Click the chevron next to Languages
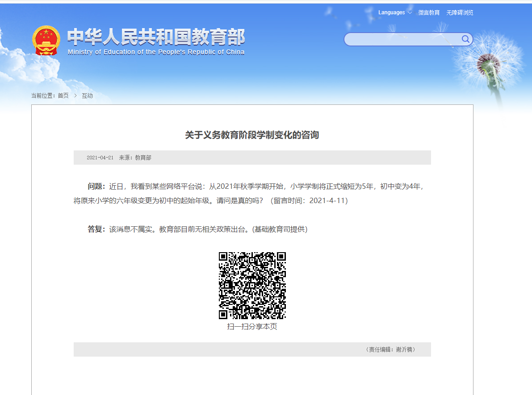The image size is (532, 395). tap(410, 12)
